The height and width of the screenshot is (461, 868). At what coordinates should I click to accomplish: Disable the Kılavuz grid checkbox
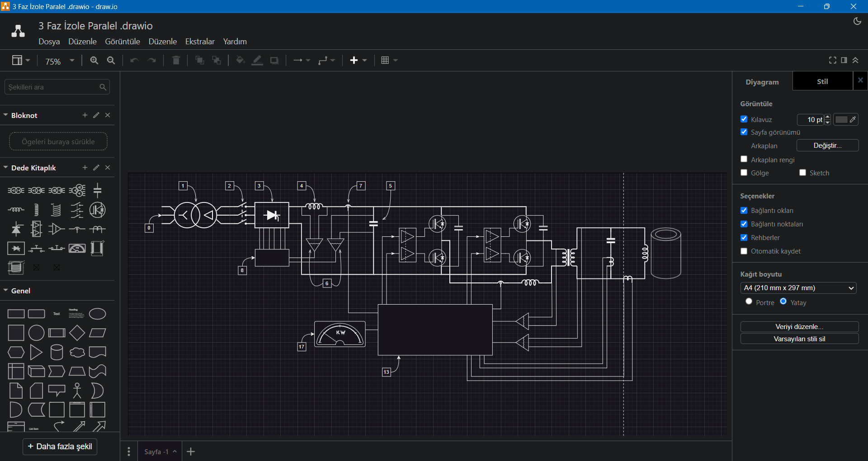pyautogui.click(x=744, y=119)
